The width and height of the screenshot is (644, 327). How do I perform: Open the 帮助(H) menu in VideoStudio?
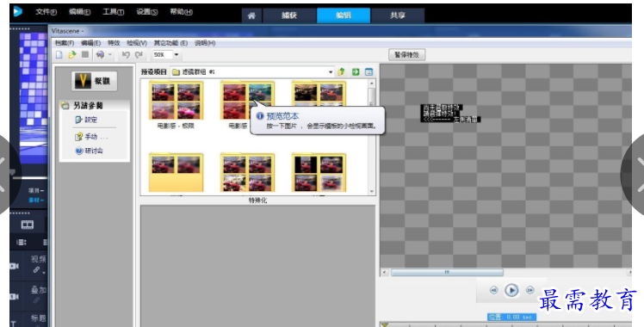tap(181, 12)
